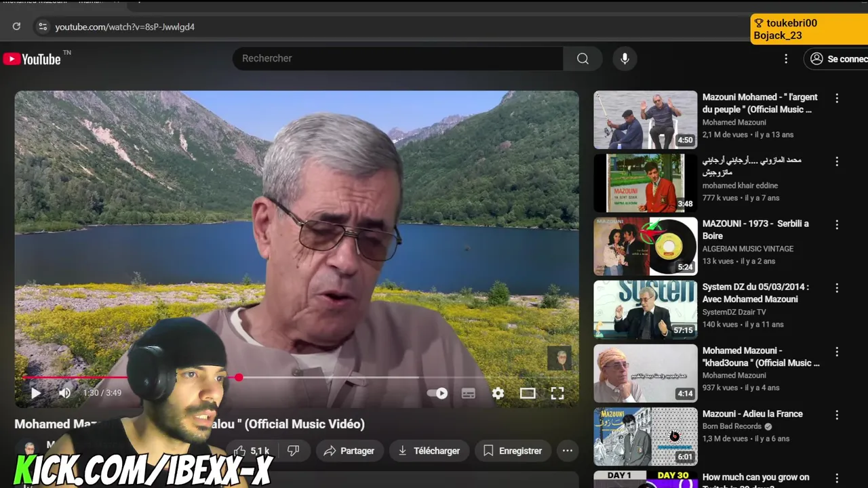The width and height of the screenshot is (868, 488).
Task: Open site information icon in address bar
Action: pyautogui.click(x=43, y=26)
